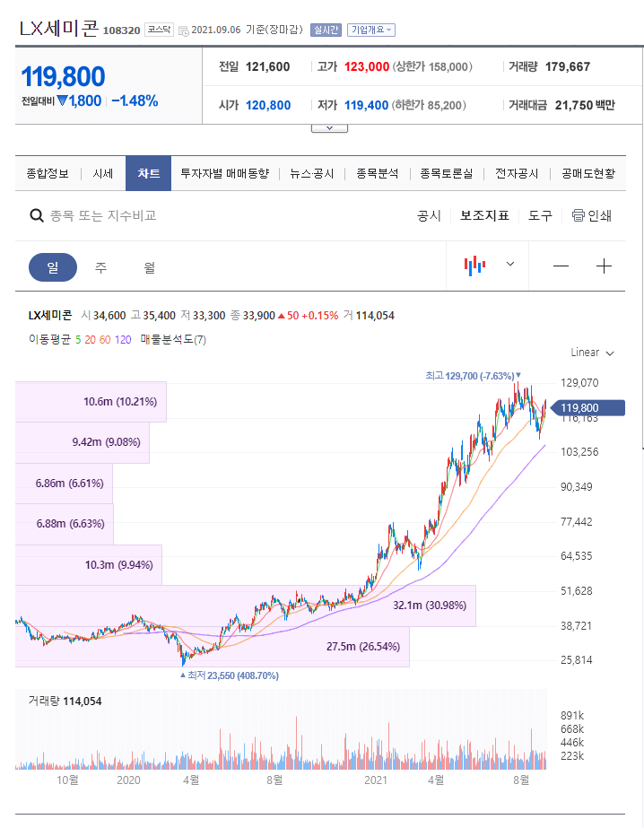Select the 월 monthly period toggle
Viewport: 644px width, 828px height.
pos(150,267)
